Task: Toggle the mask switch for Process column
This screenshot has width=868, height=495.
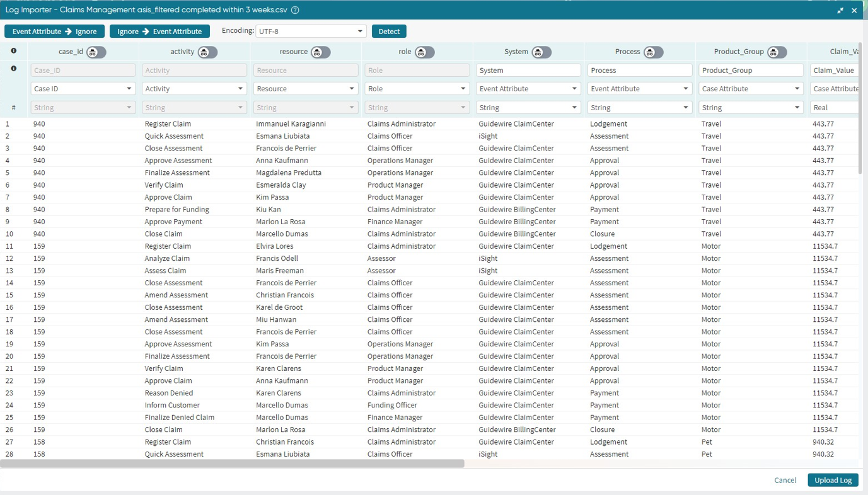Action: click(652, 52)
